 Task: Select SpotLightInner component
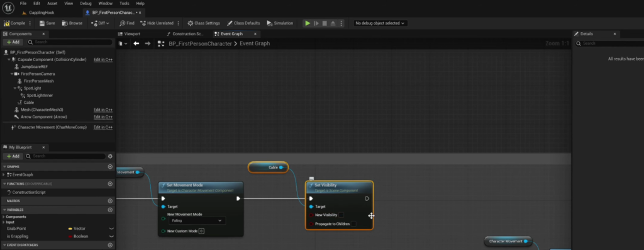click(x=40, y=95)
